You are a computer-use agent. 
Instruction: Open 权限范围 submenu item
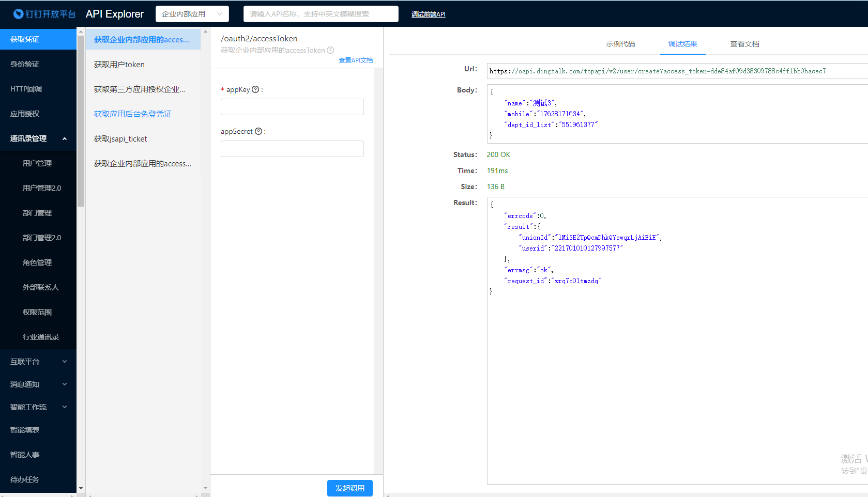tap(38, 312)
